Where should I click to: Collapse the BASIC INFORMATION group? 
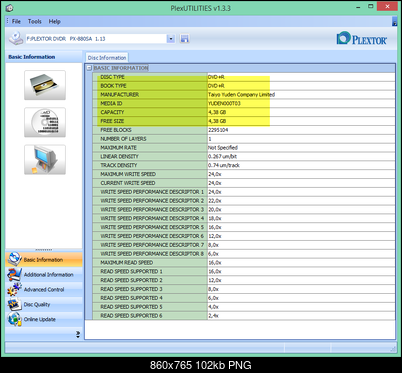[89, 68]
